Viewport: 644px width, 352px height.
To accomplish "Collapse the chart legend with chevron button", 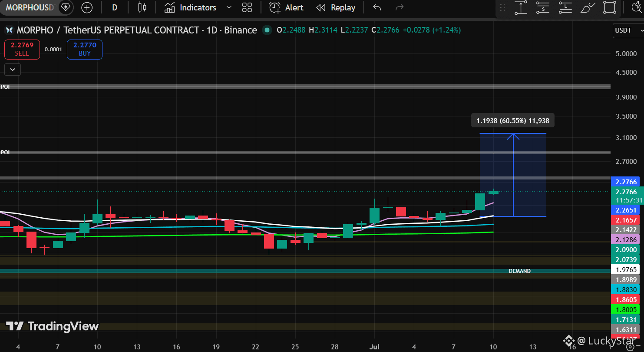I will tap(13, 69).
